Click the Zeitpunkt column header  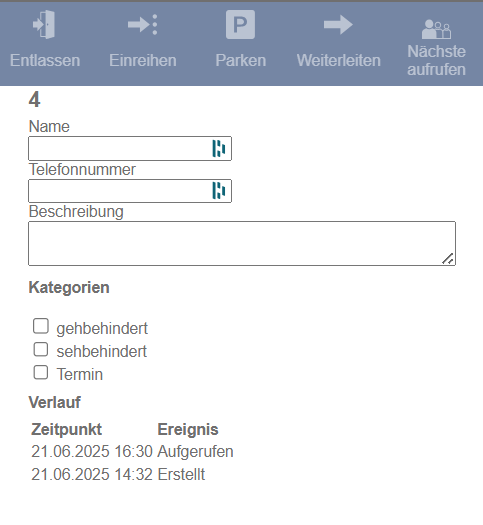(x=66, y=429)
